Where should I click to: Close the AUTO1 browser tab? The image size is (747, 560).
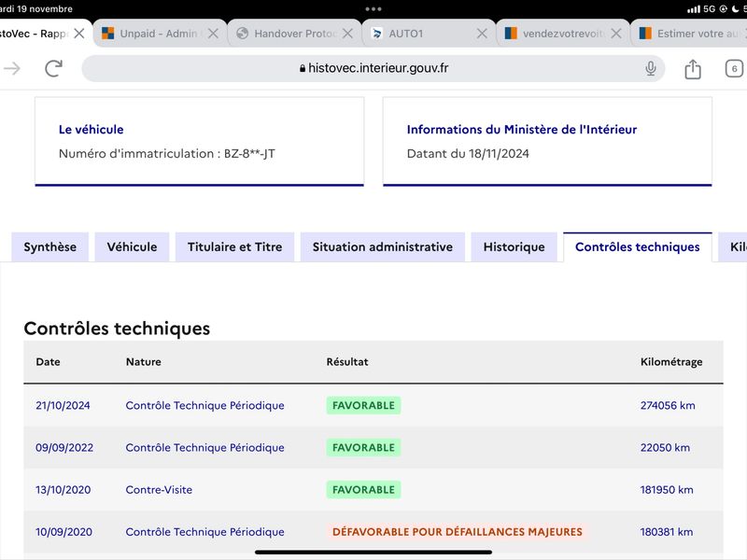click(482, 34)
